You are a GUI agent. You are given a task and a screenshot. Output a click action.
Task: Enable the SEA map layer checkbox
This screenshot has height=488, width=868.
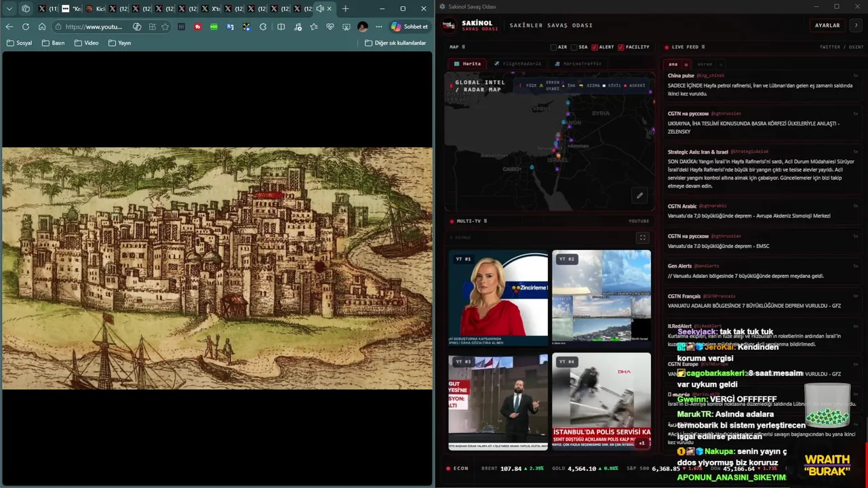pos(574,47)
